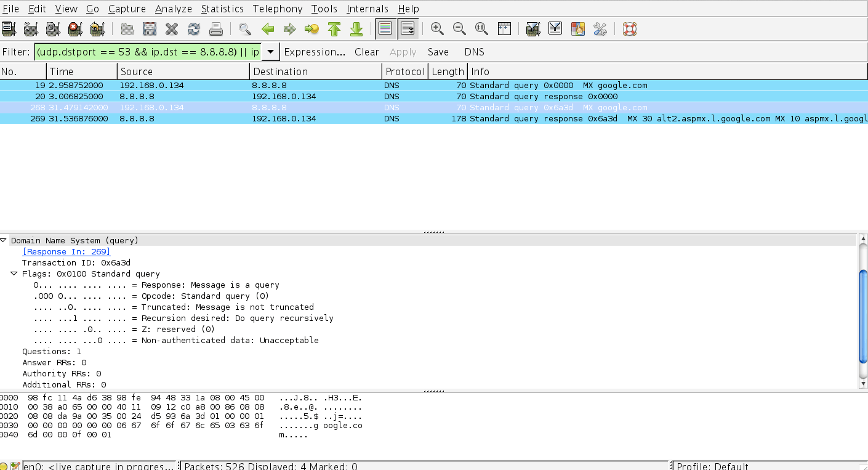Open the filter history dropdown arrow
Screen dimensions: 868x470
tap(270, 52)
